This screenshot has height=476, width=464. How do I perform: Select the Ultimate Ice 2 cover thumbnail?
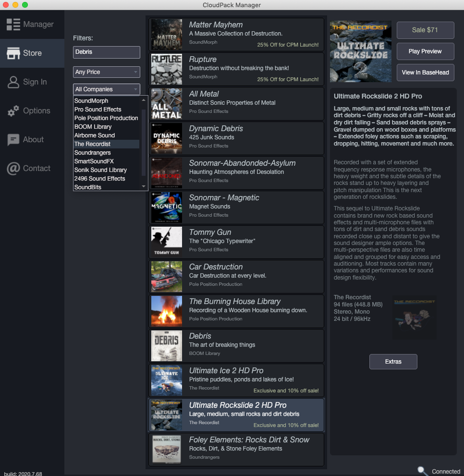point(167,381)
